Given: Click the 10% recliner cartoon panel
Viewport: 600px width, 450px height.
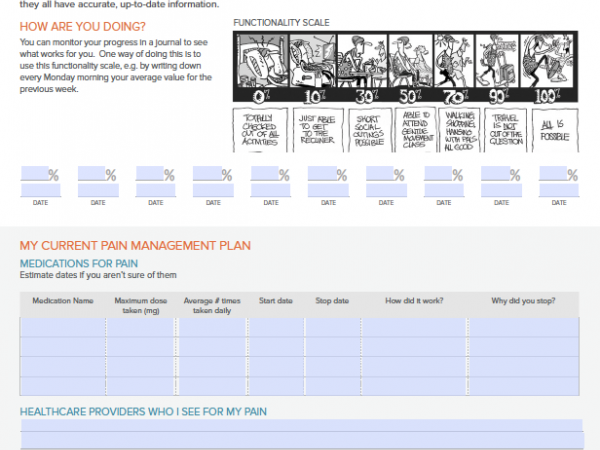Looking at the screenshot, I should (313, 60).
